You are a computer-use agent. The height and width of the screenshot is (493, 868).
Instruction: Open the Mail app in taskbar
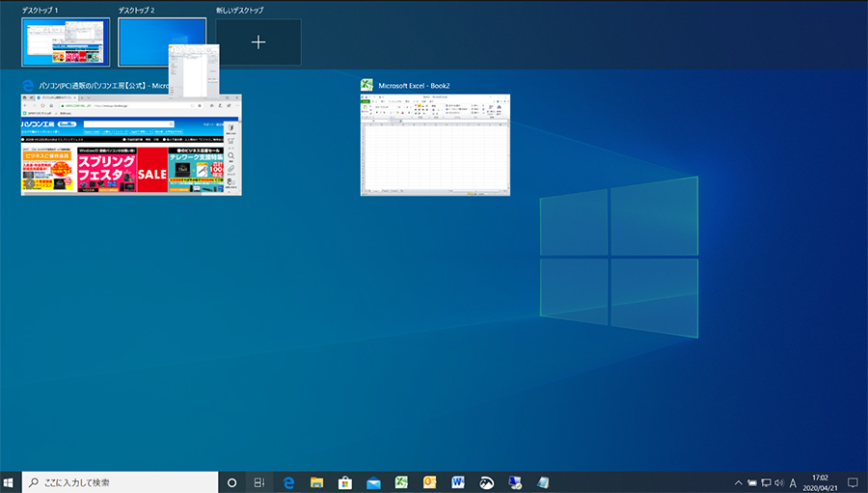click(x=373, y=481)
